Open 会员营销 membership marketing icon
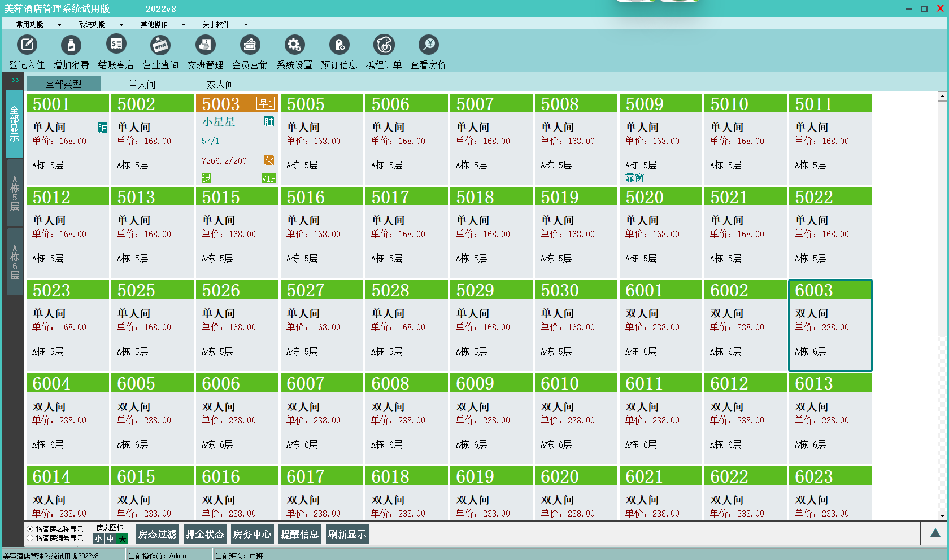This screenshot has height=560, width=949. click(x=250, y=45)
